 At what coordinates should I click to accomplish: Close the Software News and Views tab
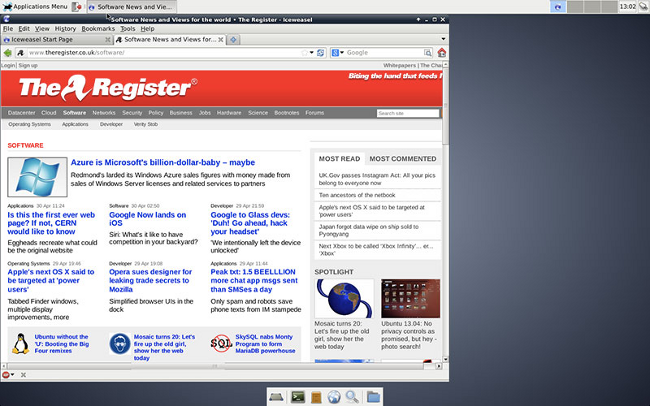pos(221,40)
